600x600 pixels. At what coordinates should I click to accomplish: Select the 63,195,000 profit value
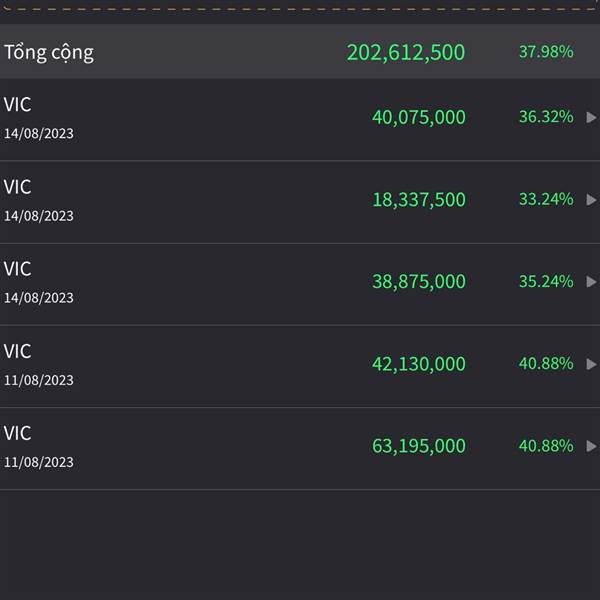click(x=419, y=446)
